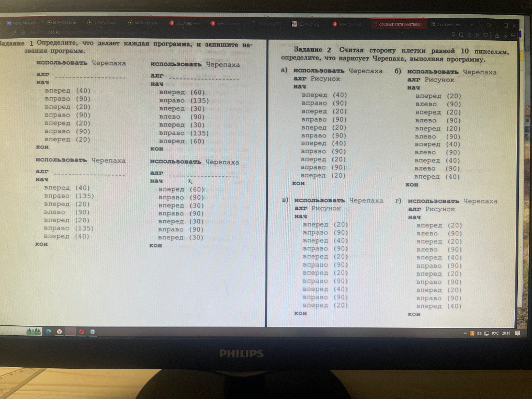Click the heart bookmark icon in the toolbar
532x399 pixels.
click(x=485, y=35)
